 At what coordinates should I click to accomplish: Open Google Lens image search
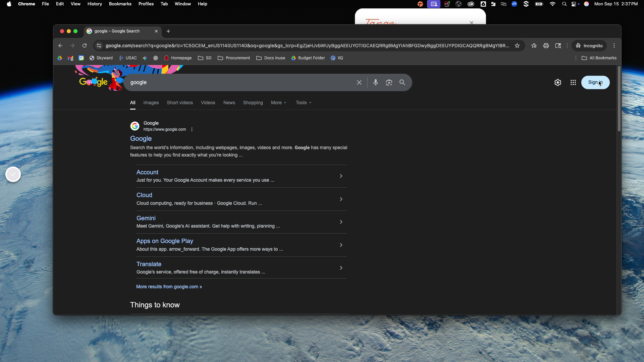[389, 82]
